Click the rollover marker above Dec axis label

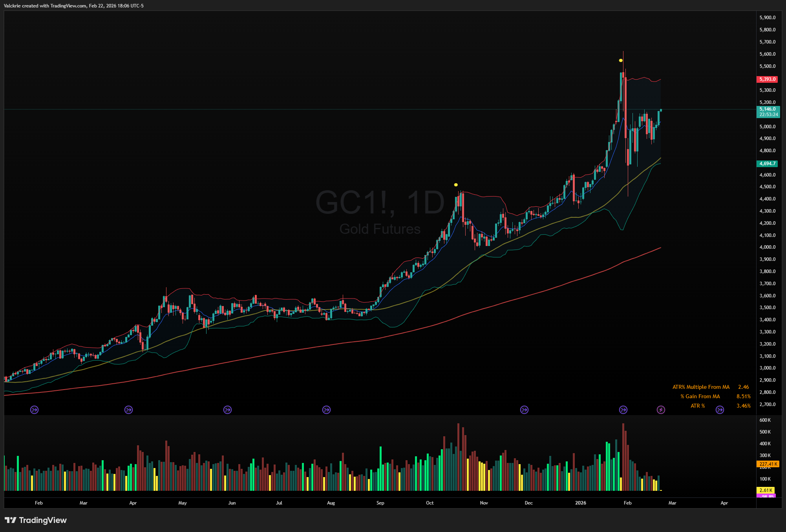pyautogui.click(x=524, y=410)
